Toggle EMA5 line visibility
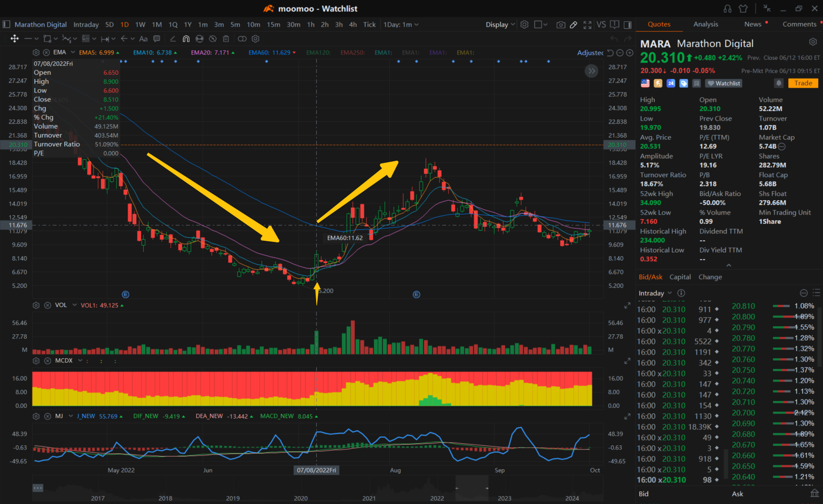 (x=99, y=52)
